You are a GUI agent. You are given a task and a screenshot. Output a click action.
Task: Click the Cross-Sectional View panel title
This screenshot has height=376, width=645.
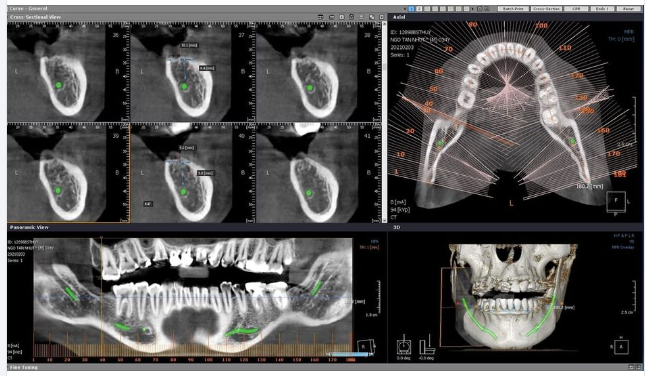(x=35, y=17)
